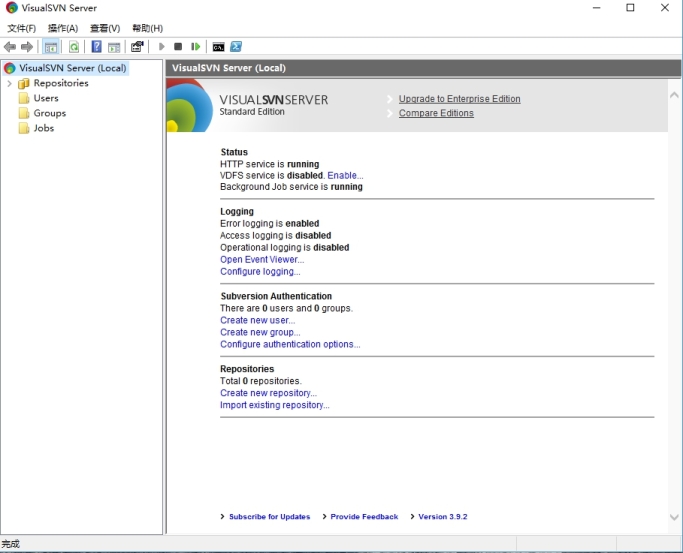Select the Groups tree item
Viewport: 683px width, 553px height.
[x=50, y=113]
